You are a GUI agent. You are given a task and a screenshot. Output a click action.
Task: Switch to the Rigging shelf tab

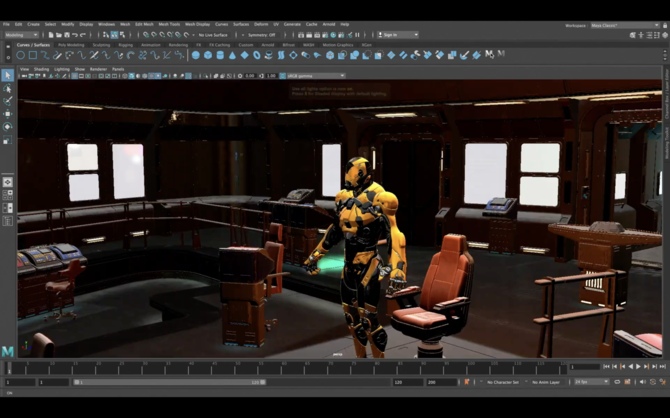[126, 45]
